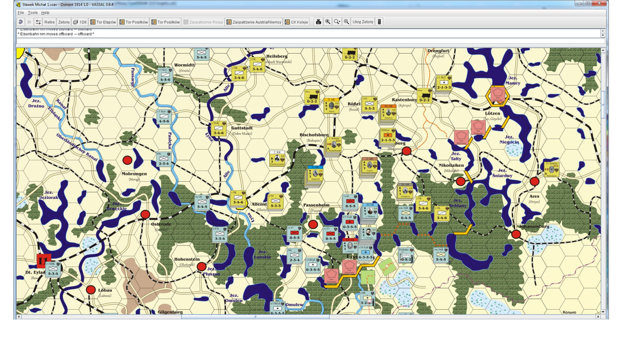The image size is (644, 355).
Task: Open the Tools menu
Action: tap(33, 13)
